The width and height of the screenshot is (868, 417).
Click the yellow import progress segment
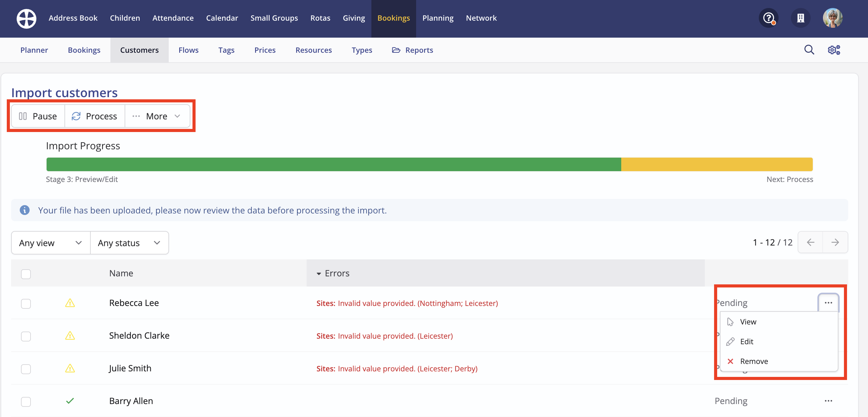pos(717,164)
